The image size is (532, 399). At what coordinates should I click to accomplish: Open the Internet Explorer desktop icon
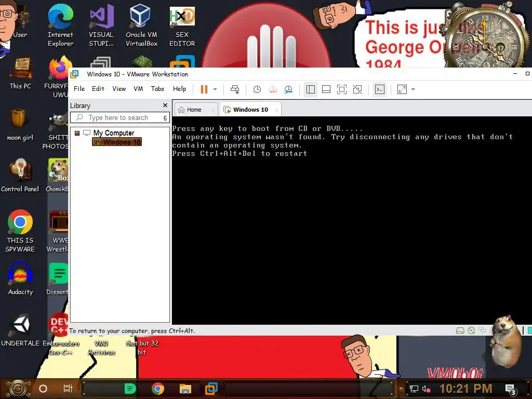(60, 25)
